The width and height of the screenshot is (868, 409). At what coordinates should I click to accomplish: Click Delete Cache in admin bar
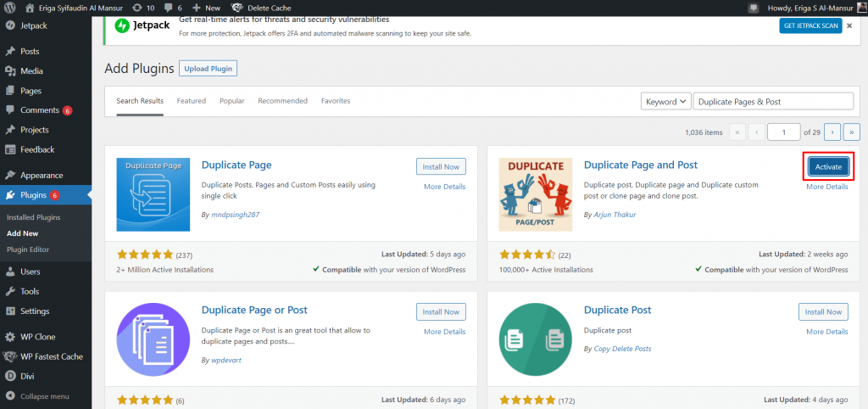pyautogui.click(x=261, y=8)
